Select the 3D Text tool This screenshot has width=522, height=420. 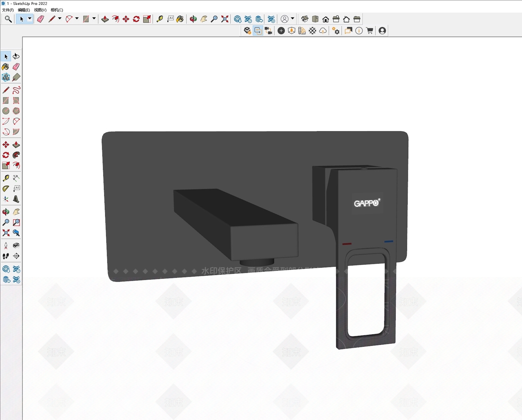pyautogui.click(x=16, y=199)
